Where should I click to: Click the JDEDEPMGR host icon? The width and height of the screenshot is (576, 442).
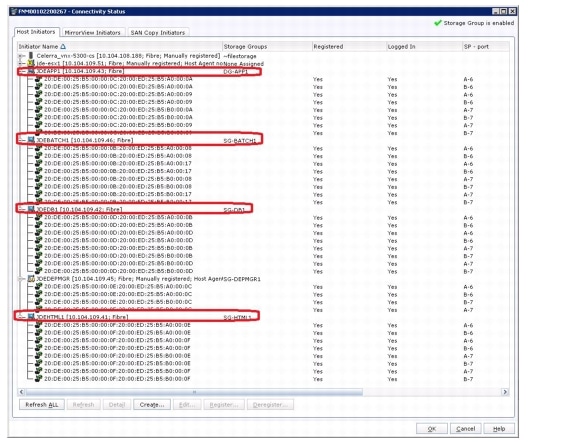(x=31, y=279)
